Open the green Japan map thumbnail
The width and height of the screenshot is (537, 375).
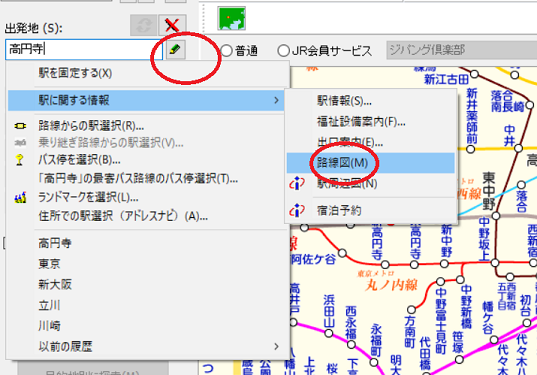coord(232,18)
